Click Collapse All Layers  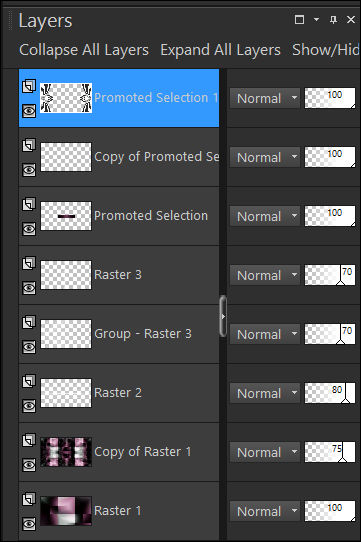coord(84,50)
